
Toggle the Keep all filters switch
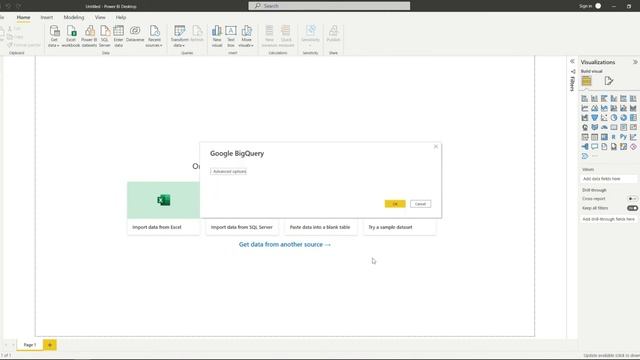click(x=632, y=208)
